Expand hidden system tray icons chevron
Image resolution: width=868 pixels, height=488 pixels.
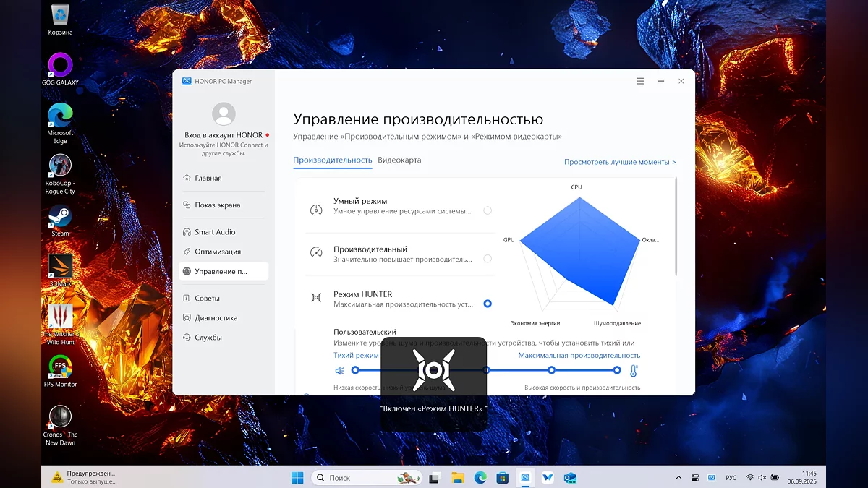[x=678, y=478]
